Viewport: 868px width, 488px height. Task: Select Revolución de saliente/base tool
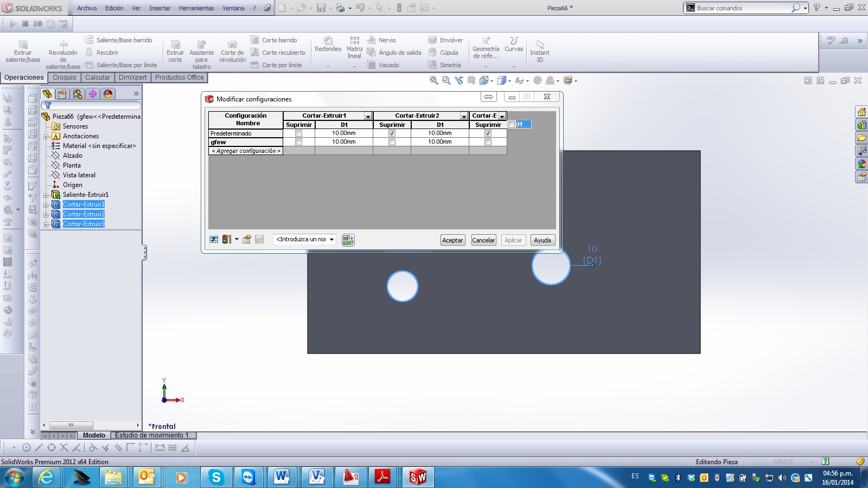click(63, 54)
